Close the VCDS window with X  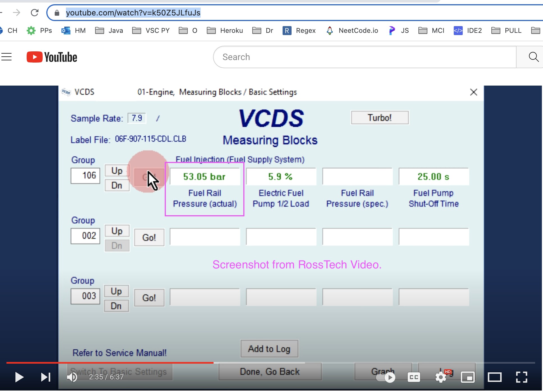click(x=473, y=92)
